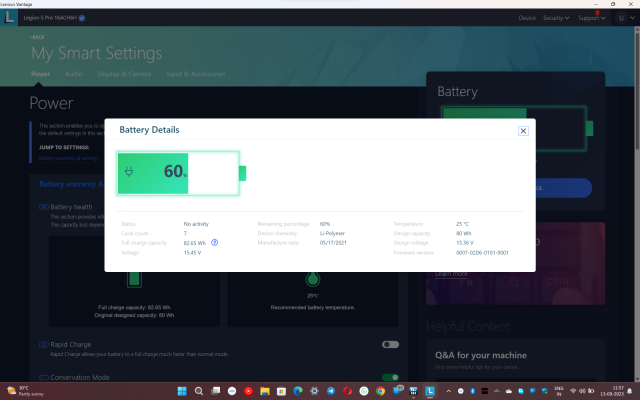Click the 'No activity' status value
640x400 pixels.
[196, 224]
